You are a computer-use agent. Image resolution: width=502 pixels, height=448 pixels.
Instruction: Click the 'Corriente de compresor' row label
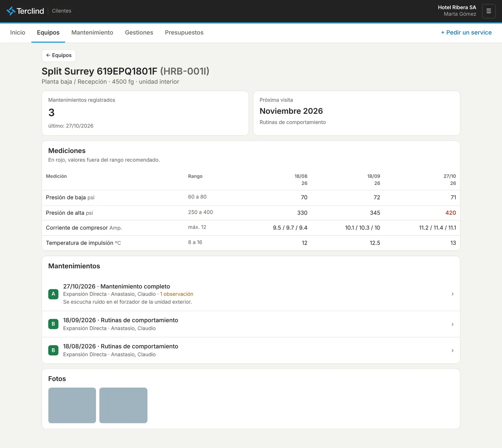pyautogui.click(x=77, y=228)
